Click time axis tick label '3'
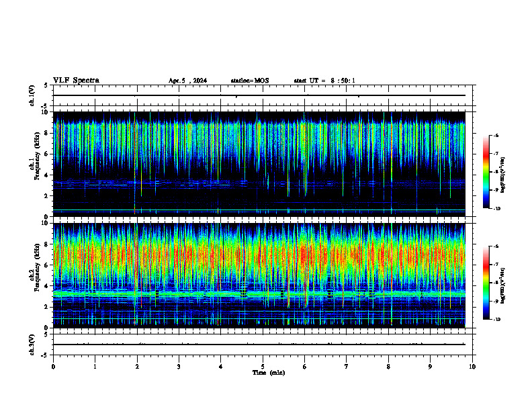 [179, 367]
